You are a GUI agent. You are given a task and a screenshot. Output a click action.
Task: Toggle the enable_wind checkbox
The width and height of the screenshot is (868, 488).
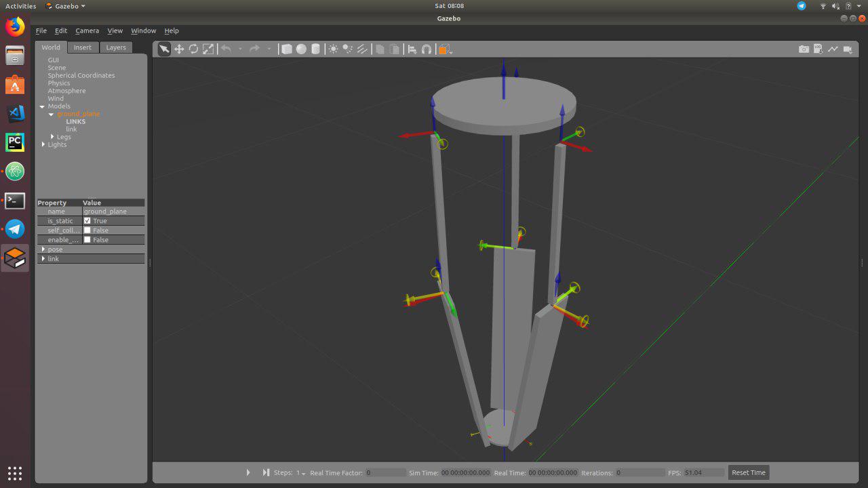87,240
